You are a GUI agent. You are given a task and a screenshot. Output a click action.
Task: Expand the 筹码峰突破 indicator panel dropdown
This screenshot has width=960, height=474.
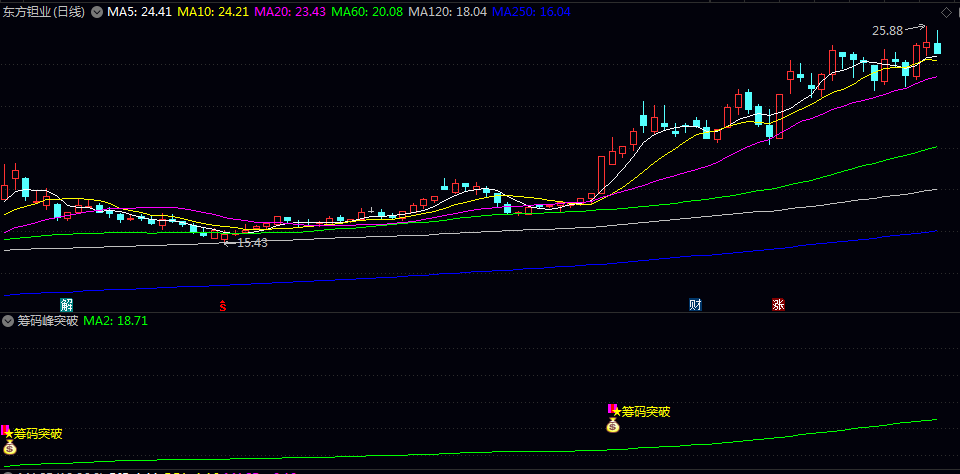click(8, 321)
